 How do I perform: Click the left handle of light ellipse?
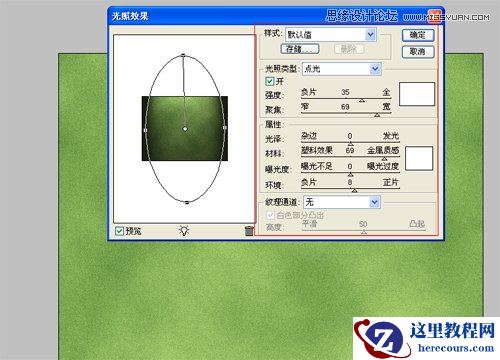(145, 130)
